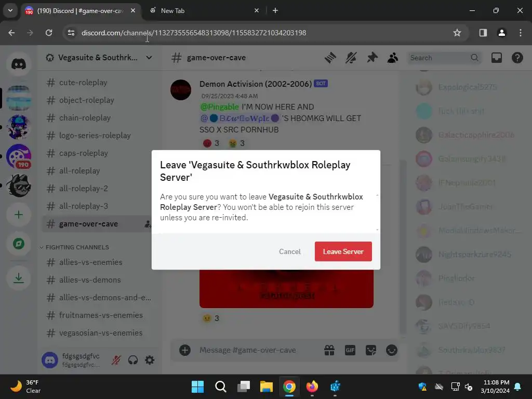This screenshot has width=532, height=399.
Task: Confirm with the red Leave Server button
Action: tap(343, 251)
